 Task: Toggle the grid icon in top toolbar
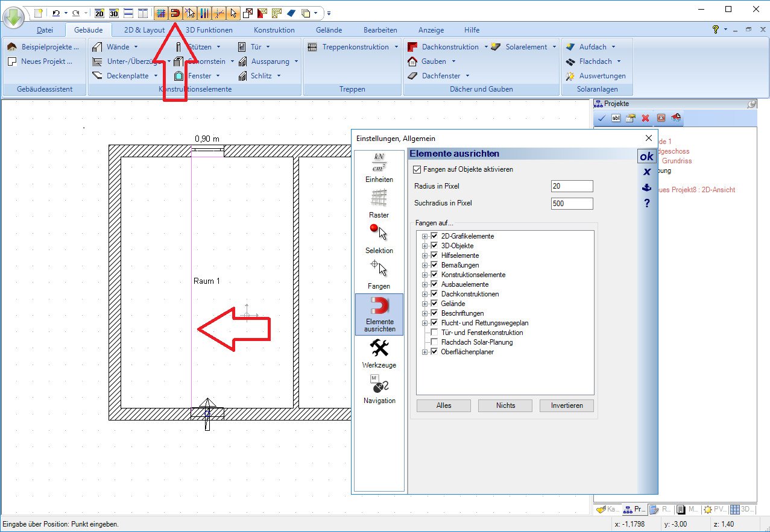click(161, 13)
